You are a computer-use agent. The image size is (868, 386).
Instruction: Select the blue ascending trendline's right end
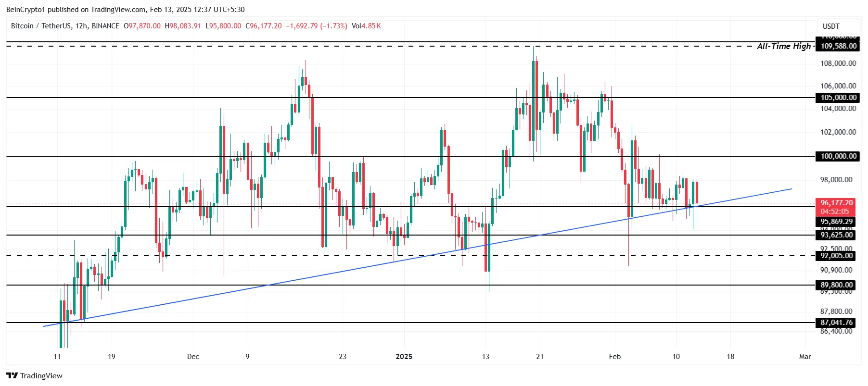tap(791, 189)
